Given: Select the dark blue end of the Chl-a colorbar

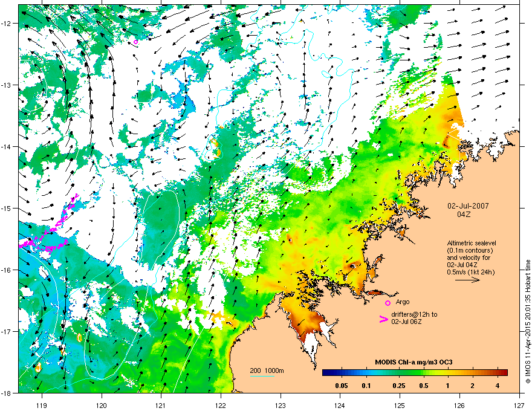Looking at the screenshot, I should point(328,373).
